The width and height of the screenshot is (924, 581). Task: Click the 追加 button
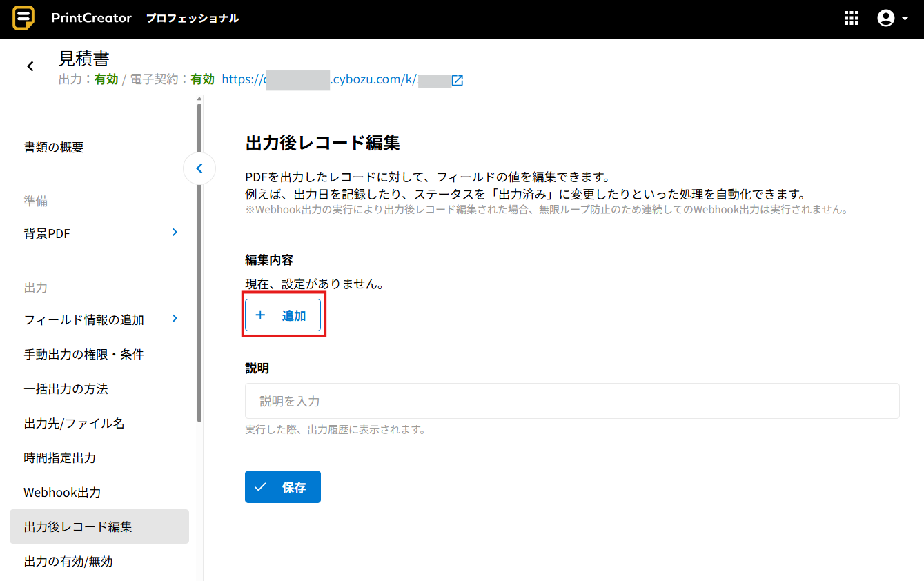pyautogui.click(x=283, y=315)
